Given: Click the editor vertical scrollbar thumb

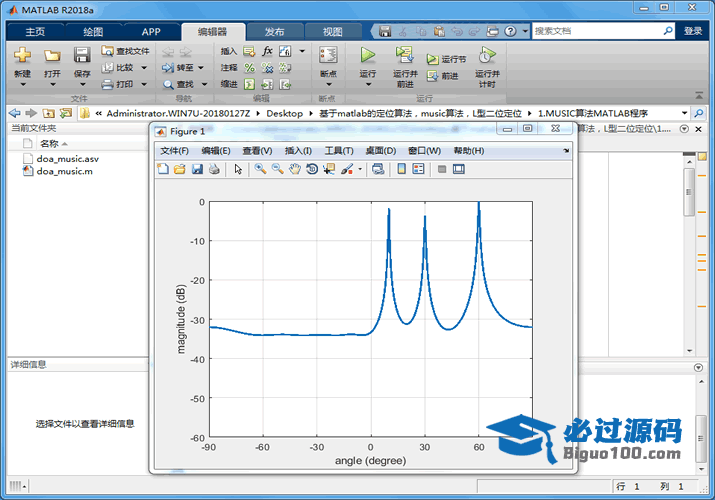Looking at the screenshot, I should (x=689, y=191).
